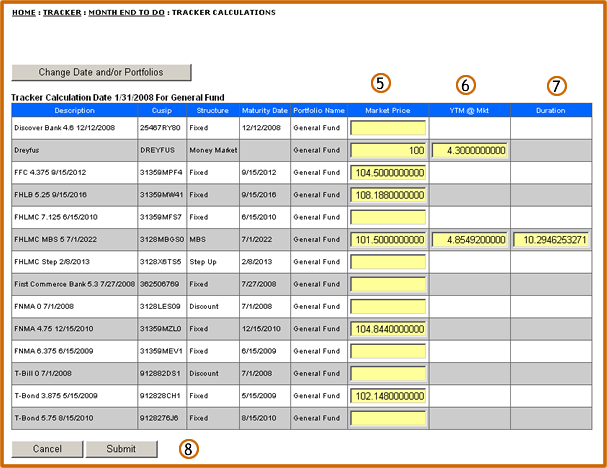Click Market Price field for First Commerce Bank

tap(388, 284)
